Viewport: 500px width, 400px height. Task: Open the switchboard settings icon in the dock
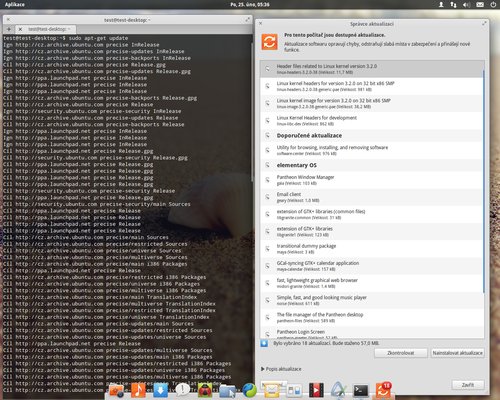coord(294,391)
